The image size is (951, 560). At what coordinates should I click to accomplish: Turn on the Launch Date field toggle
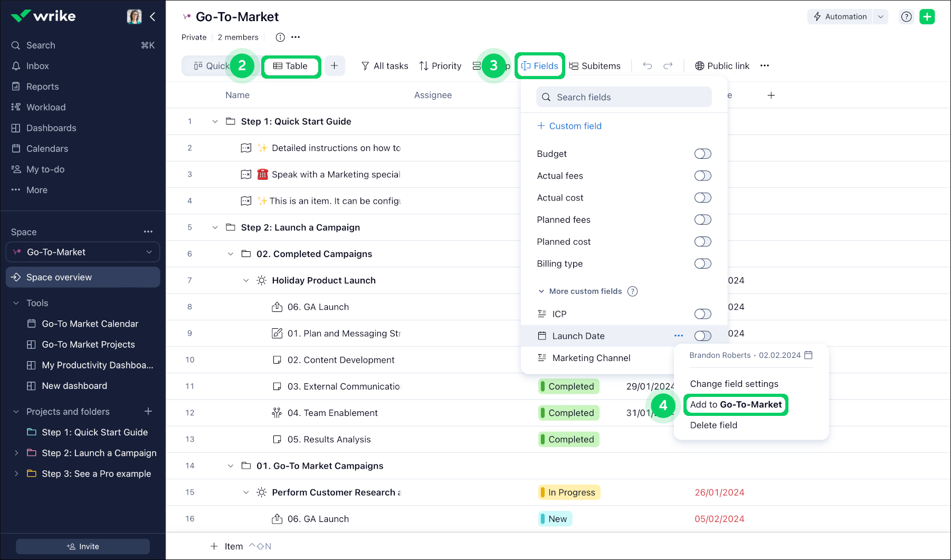coord(702,336)
